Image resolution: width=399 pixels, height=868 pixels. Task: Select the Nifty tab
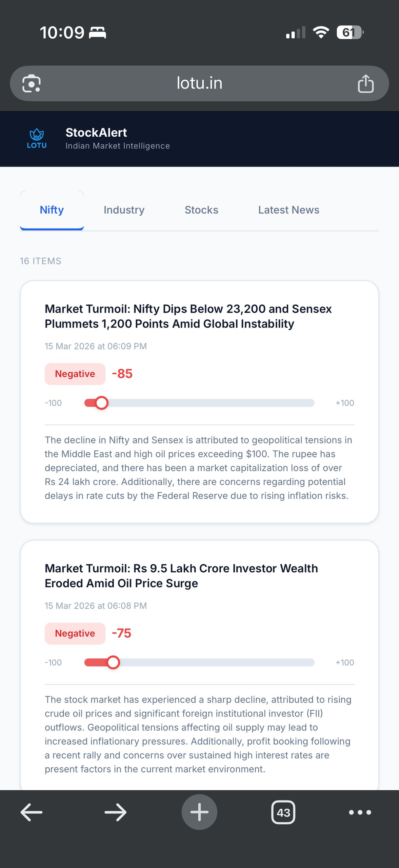point(52,210)
